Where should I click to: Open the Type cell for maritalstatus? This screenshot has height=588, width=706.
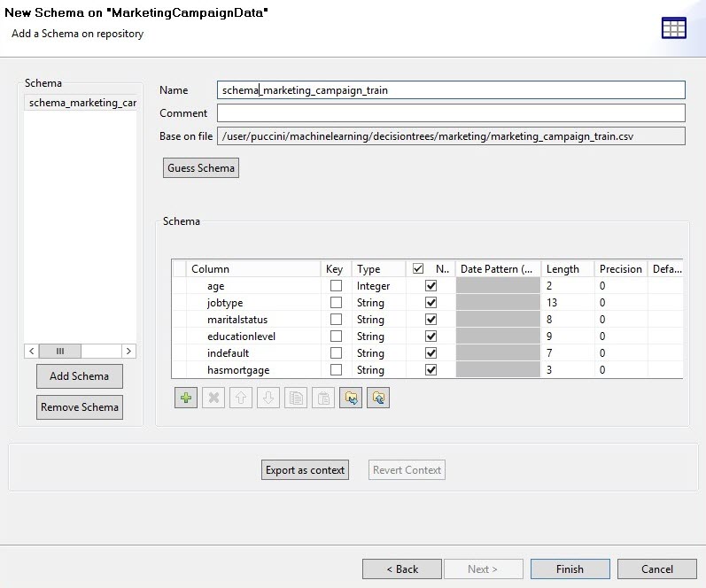click(378, 320)
